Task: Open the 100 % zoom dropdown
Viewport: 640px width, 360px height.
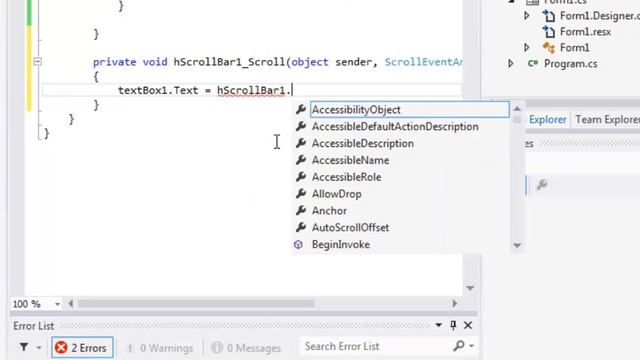Action: tap(57, 304)
